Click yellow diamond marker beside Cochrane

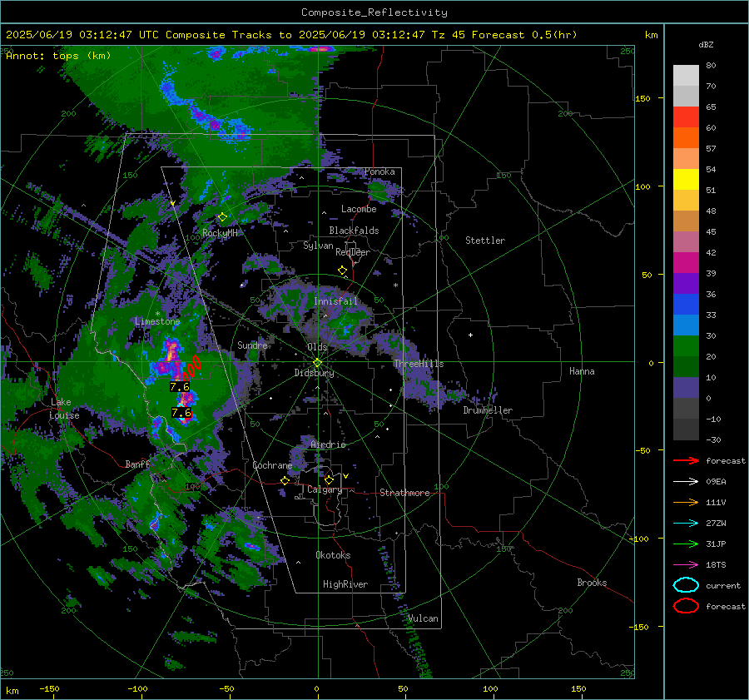285,481
